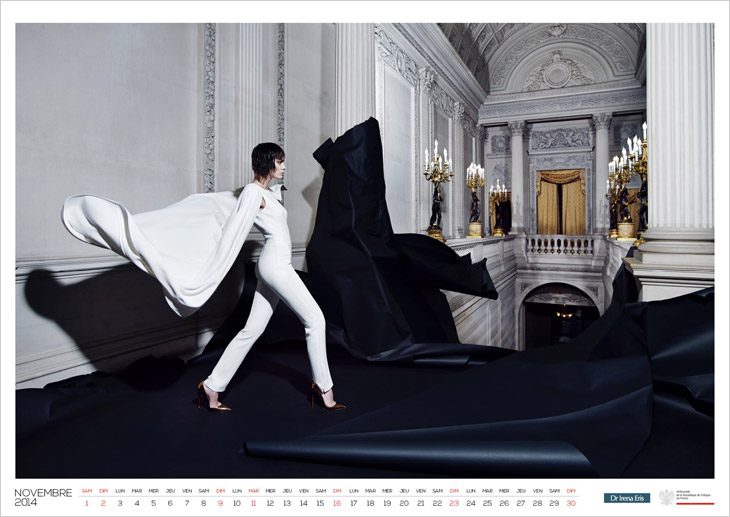
Task: Click the NOVEMBRE 2014 month heading
Action: pos(43,497)
